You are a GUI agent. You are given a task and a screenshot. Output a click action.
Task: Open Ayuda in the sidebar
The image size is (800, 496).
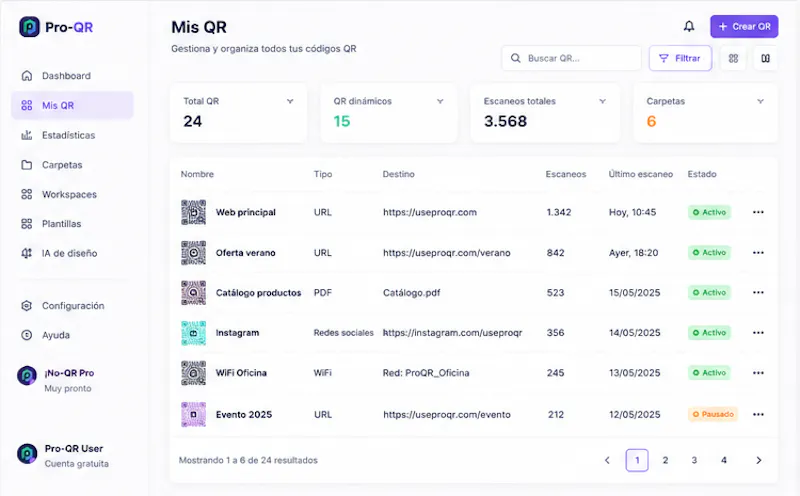[x=72, y=335]
